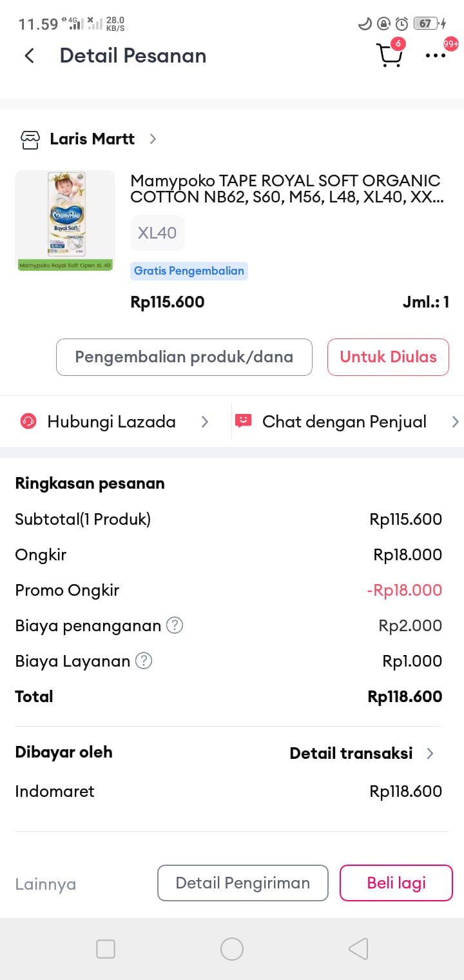Viewport: 464px width, 980px height.
Task: Open the shopping cart icon
Action: coord(389,55)
